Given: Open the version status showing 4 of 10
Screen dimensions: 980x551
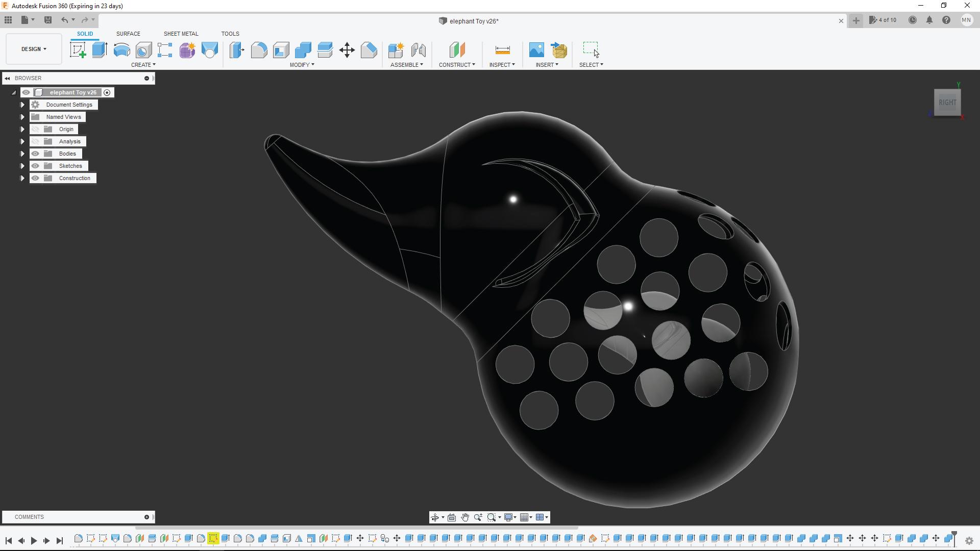Looking at the screenshot, I should pos(883,20).
